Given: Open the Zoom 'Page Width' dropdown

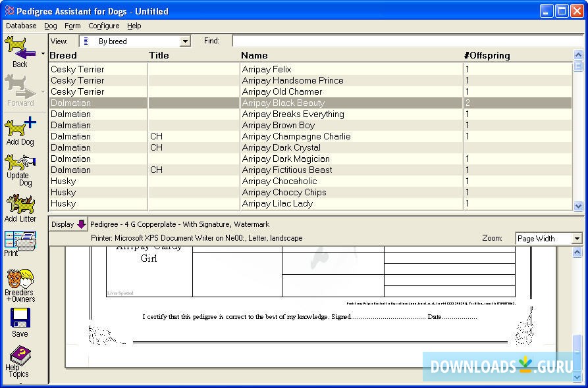Looking at the screenshot, I should [x=577, y=239].
